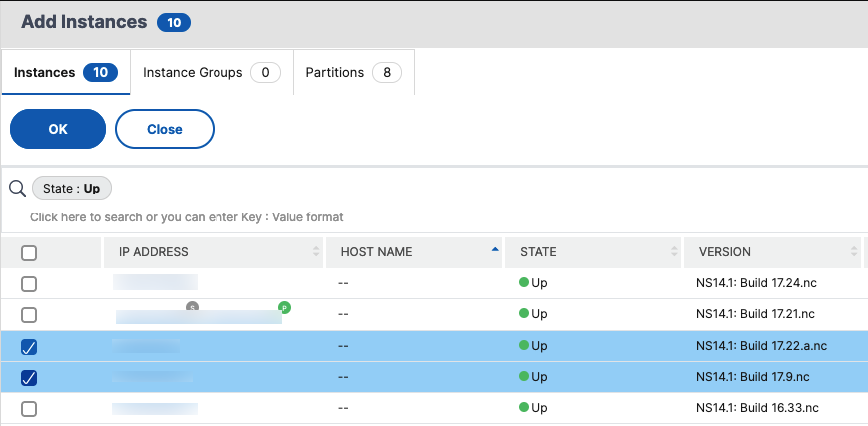This screenshot has height=426, width=868.
Task: Uncheck the Build 17.22.a.nc row checkbox
Action: (x=29, y=347)
